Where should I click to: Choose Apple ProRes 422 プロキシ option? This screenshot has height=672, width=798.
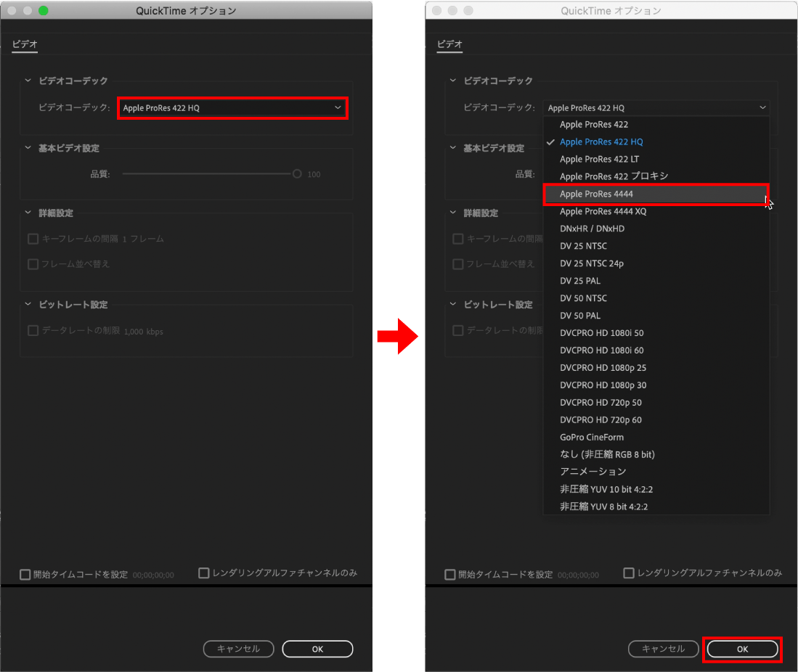[x=656, y=176]
